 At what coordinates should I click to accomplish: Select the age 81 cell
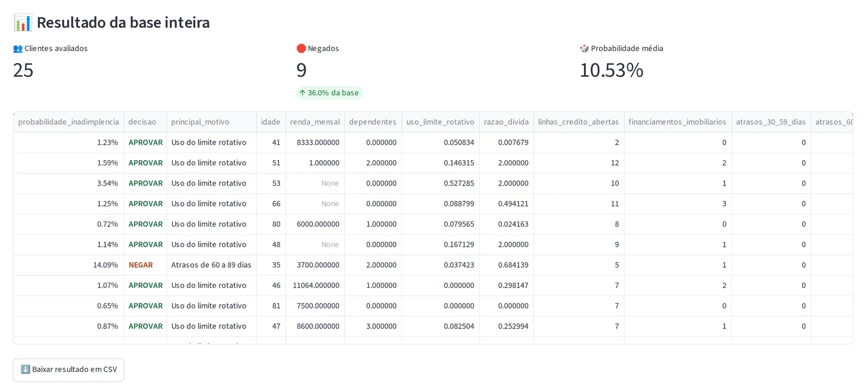pyautogui.click(x=271, y=305)
